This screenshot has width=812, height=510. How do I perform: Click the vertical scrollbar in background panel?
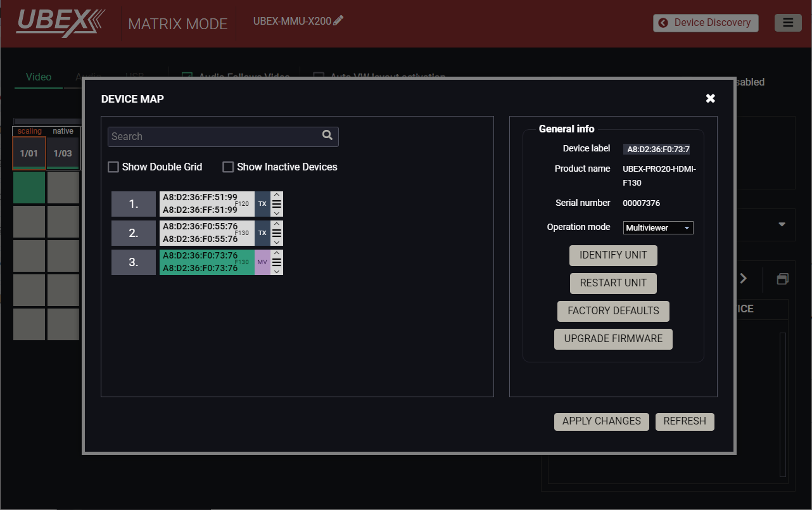783,404
